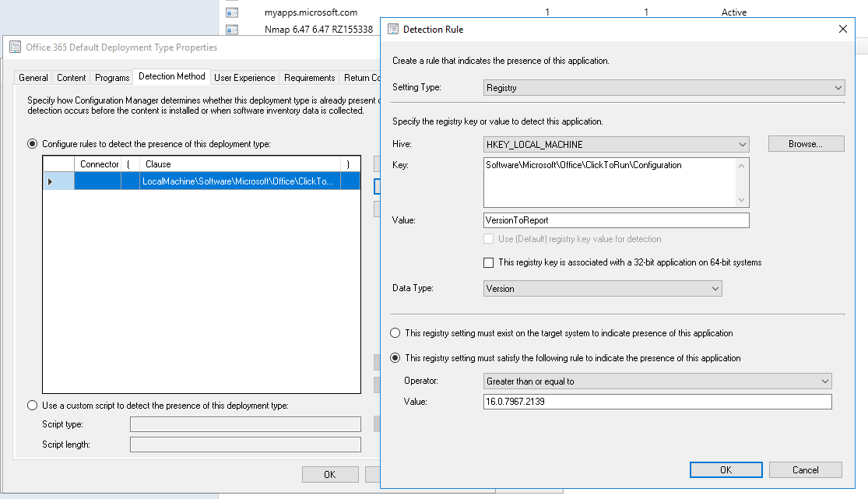868x499 pixels.
Task: Switch to the Requirements tab
Action: [310, 78]
